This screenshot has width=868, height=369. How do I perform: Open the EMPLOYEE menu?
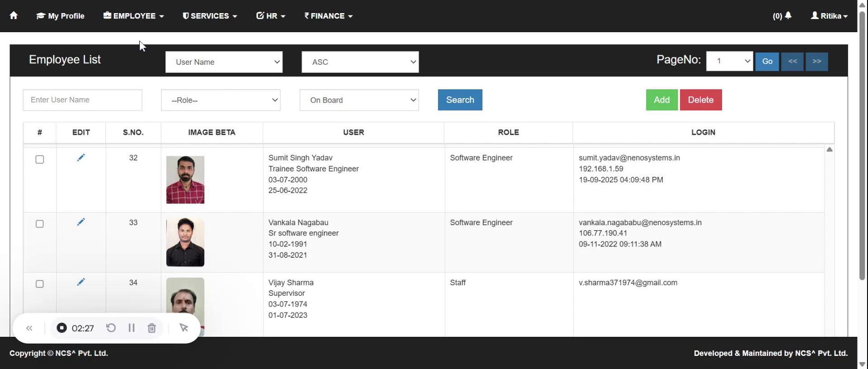(133, 16)
